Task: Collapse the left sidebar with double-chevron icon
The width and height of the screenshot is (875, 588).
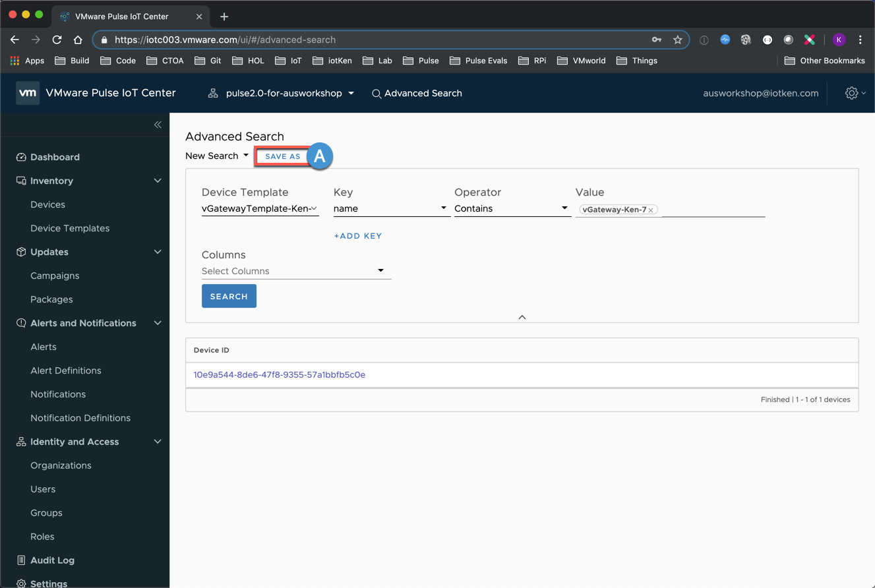Action: pos(158,125)
